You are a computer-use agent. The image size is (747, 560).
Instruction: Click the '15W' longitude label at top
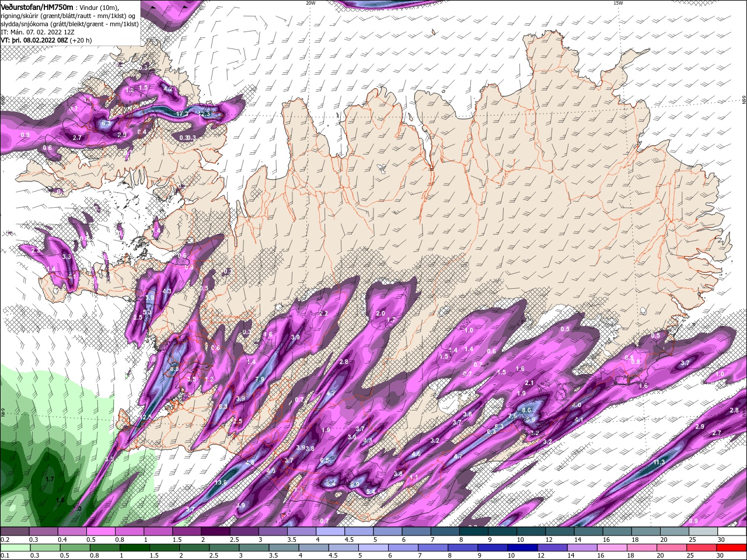618,3
